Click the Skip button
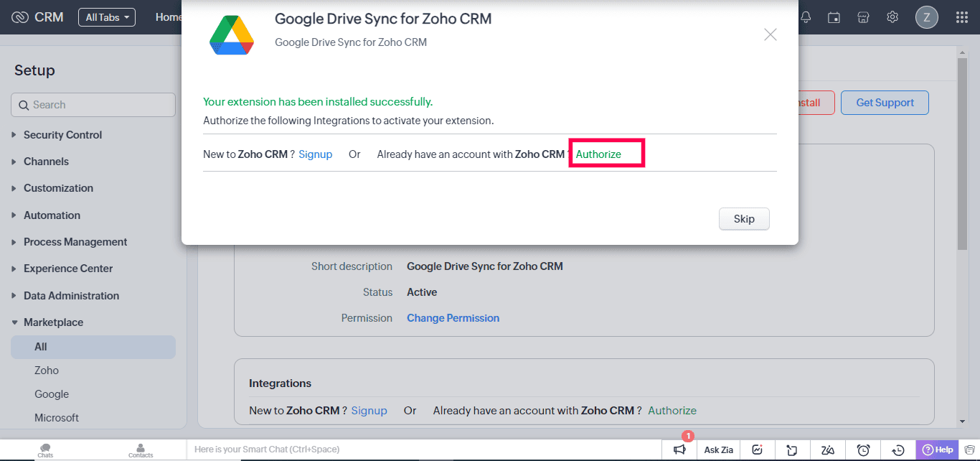Screen dimensions: 980x461 (x=744, y=219)
